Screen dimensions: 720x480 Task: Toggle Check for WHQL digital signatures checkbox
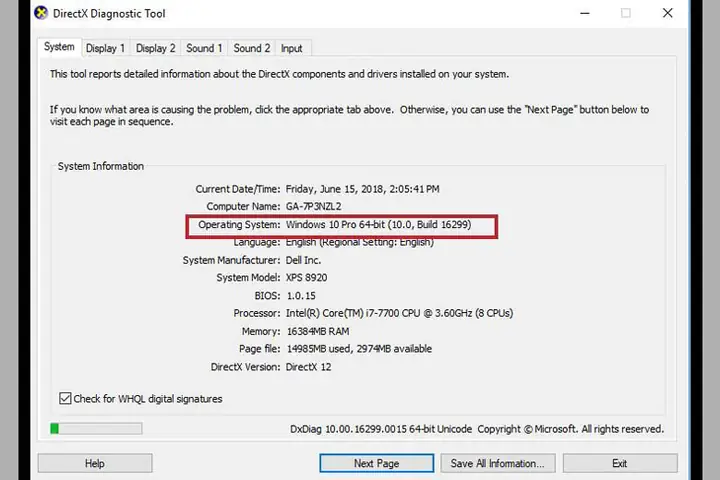(65, 398)
